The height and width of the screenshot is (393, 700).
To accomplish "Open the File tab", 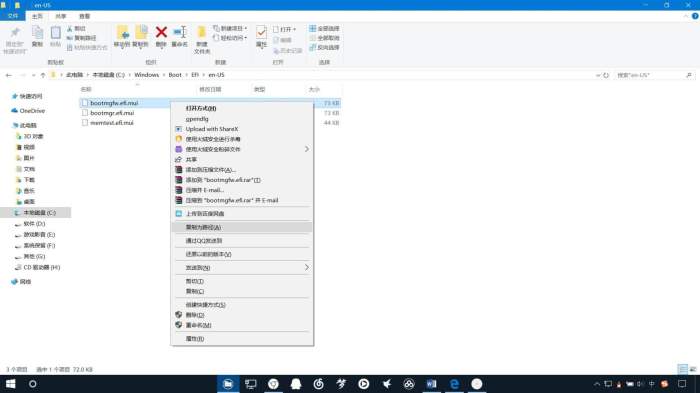I will point(12,16).
